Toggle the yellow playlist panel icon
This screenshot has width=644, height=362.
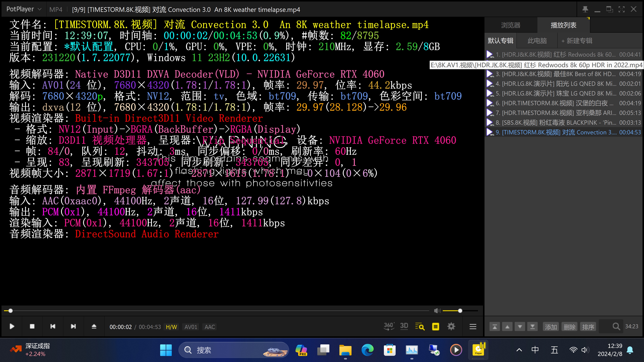click(436, 326)
